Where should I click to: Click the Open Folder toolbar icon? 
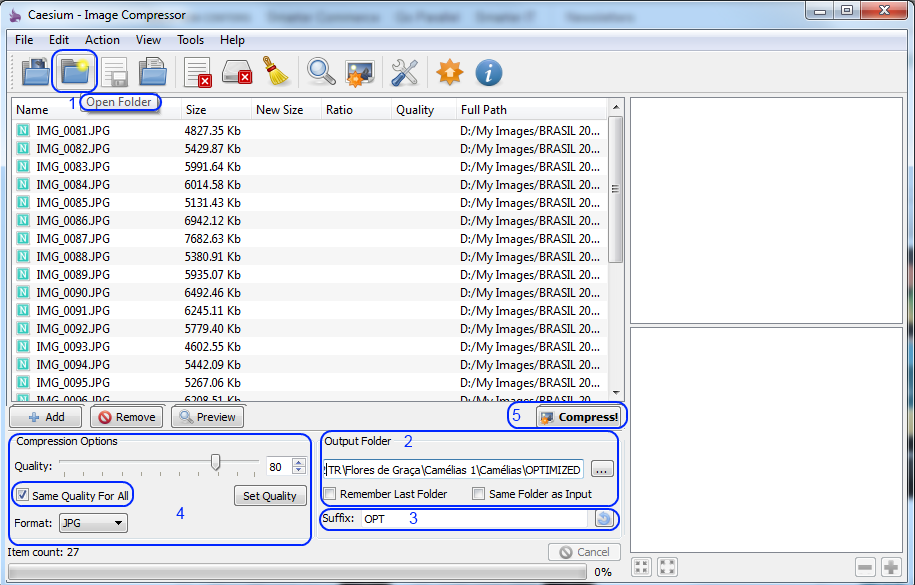pos(75,72)
